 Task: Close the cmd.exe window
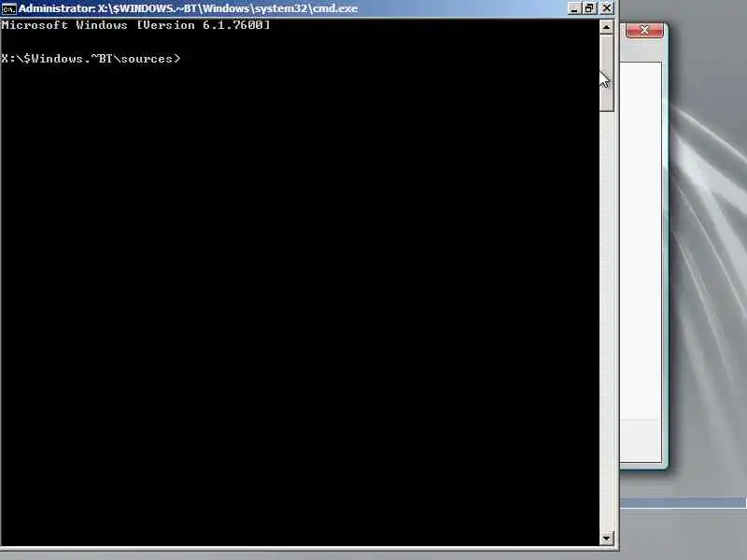(x=606, y=8)
